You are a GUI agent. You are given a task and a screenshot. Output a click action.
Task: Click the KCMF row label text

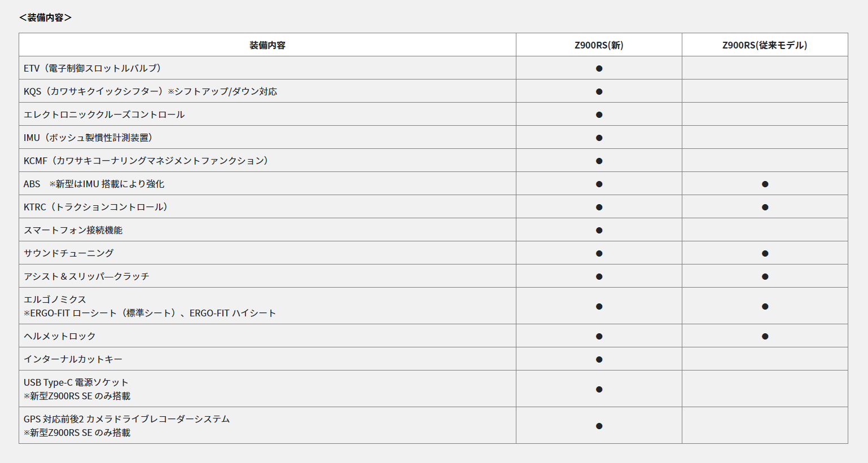pyautogui.click(x=146, y=161)
